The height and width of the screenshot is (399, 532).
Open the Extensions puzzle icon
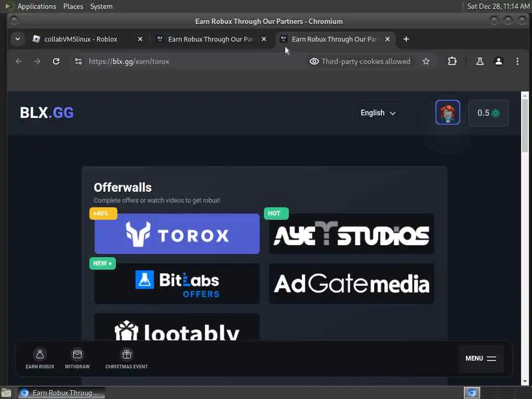pyautogui.click(x=452, y=61)
